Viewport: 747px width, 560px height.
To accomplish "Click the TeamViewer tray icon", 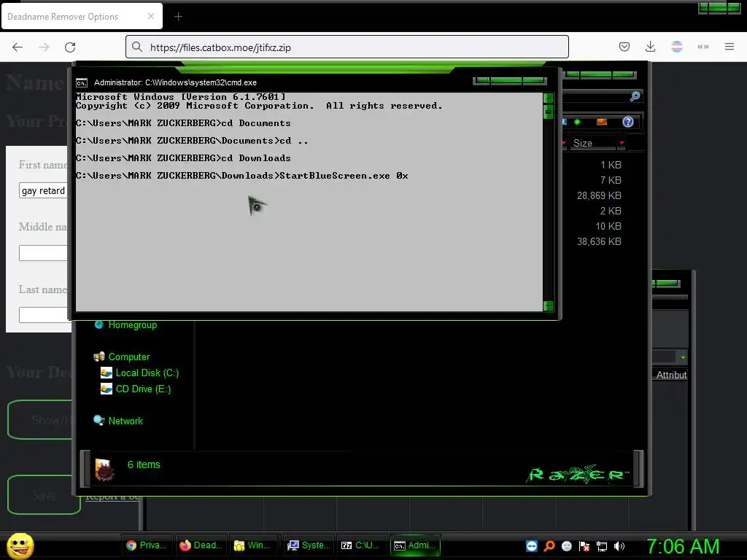I will [x=532, y=546].
